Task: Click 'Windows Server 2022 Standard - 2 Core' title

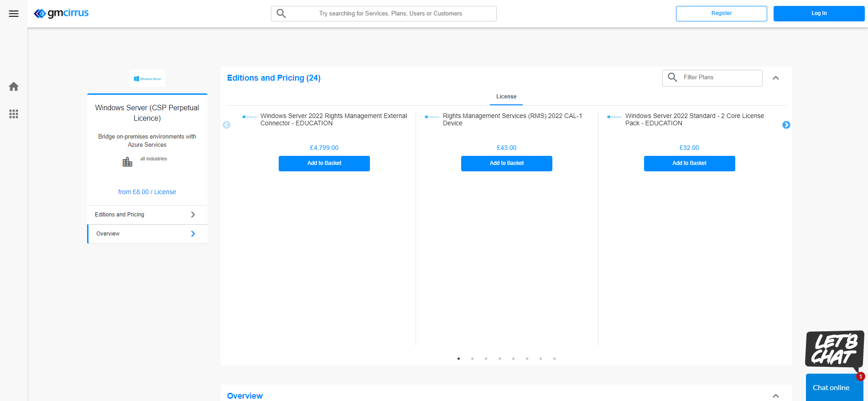Action: 695,119
